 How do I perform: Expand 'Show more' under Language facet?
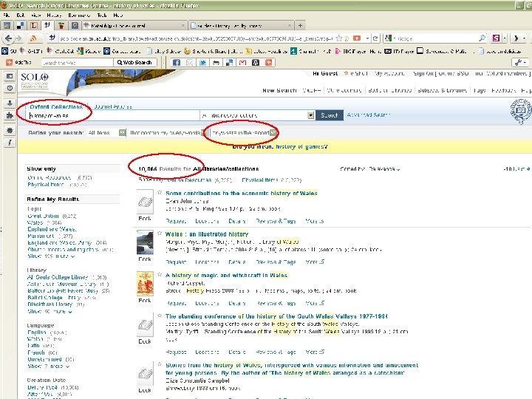pos(48,366)
